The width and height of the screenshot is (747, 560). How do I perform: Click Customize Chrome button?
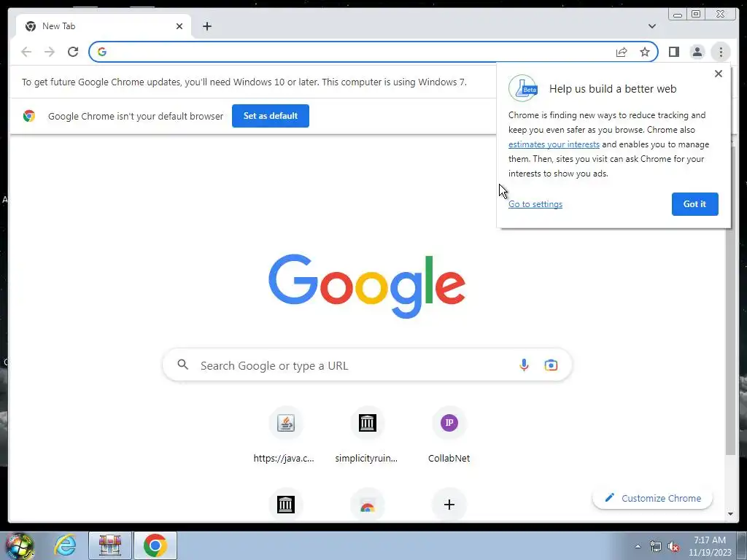pyautogui.click(x=652, y=498)
